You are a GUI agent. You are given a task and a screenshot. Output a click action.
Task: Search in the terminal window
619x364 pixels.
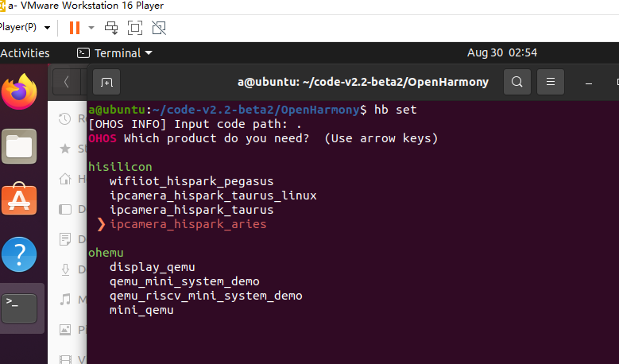(517, 82)
